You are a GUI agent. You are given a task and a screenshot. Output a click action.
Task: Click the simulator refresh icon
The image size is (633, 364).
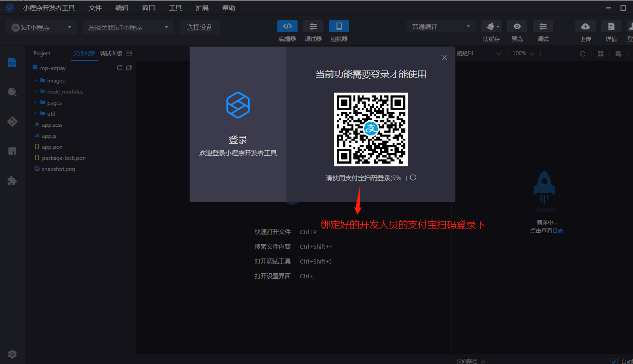click(583, 53)
